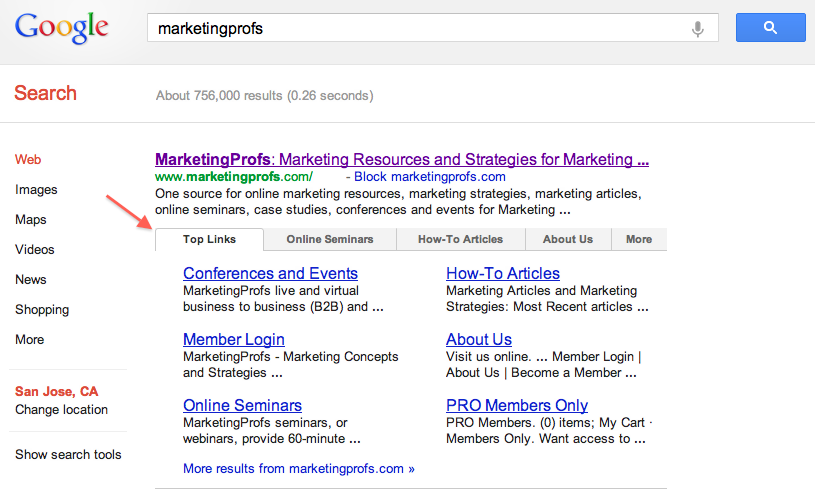The image size is (815, 496).
Task: Switch to the Top Links tab
Action: pos(209,239)
